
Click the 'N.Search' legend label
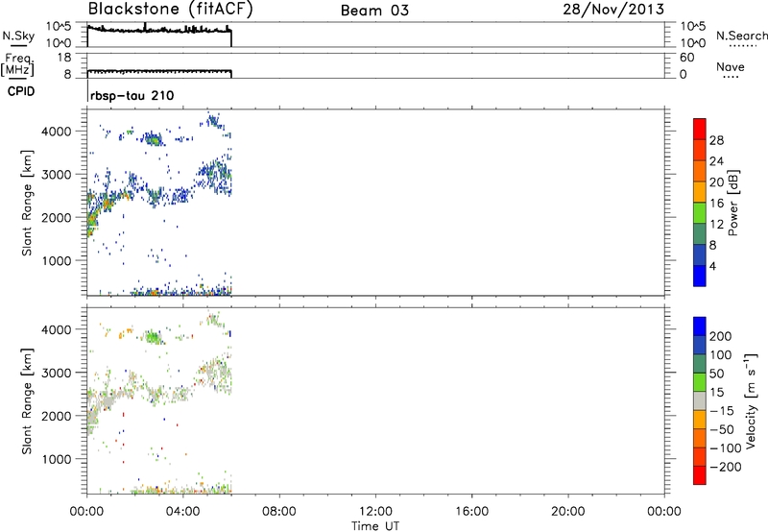[741, 36]
